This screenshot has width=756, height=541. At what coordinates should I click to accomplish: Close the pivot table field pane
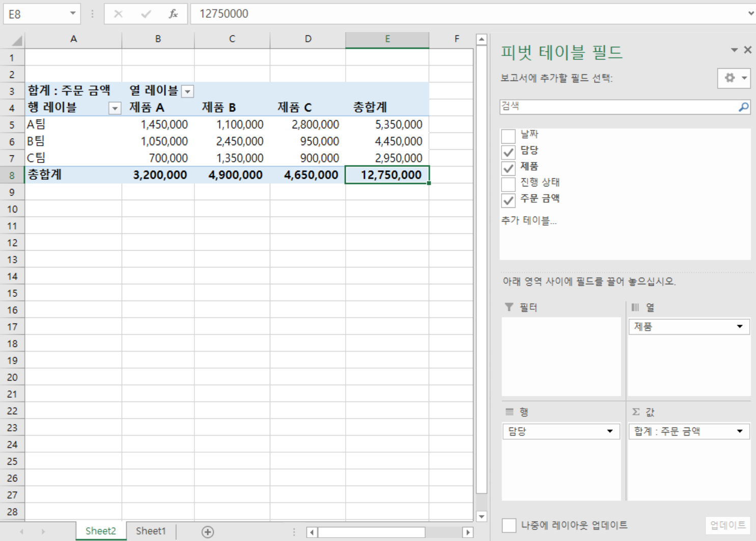coord(747,49)
